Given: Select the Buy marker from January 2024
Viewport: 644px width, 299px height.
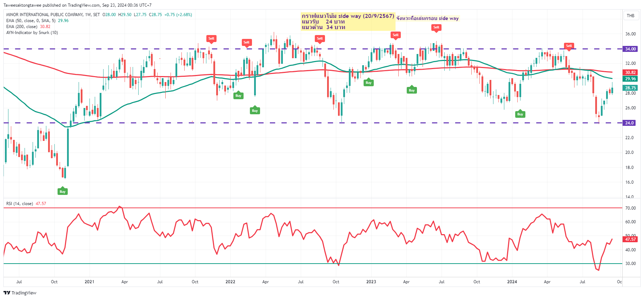Looking at the screenshot, I should [520, 114].
